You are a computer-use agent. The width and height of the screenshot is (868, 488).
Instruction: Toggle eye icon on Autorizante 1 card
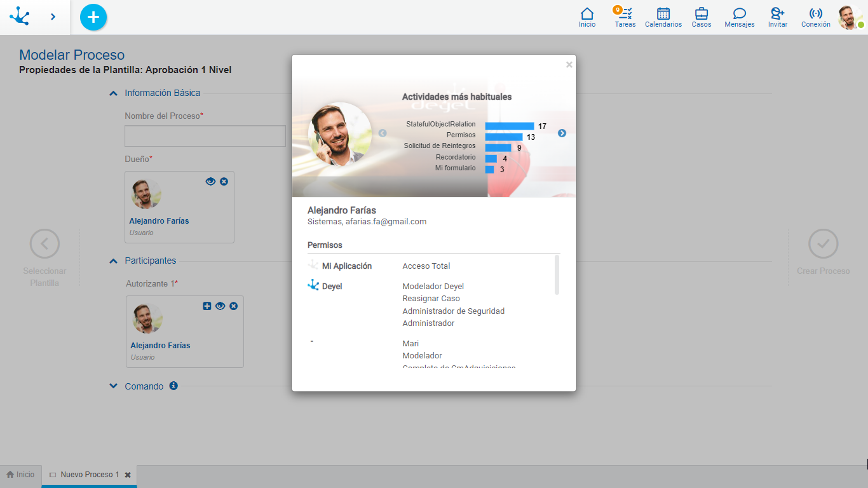pos(220,306)
